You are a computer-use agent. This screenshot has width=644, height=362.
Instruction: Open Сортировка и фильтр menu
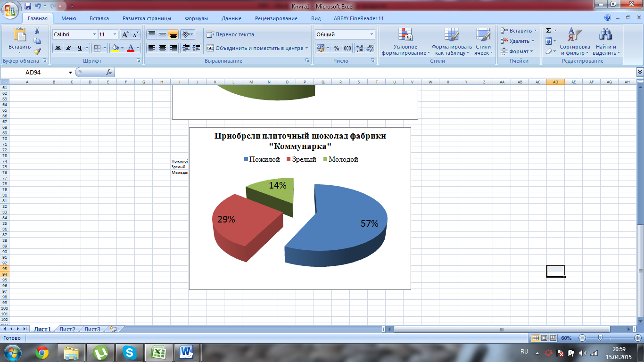point(575,41)
